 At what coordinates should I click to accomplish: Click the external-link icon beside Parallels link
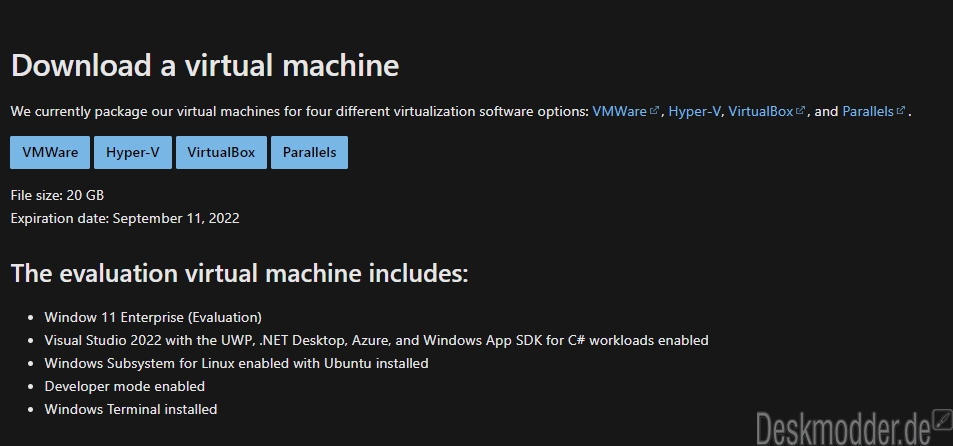point(901,111)
